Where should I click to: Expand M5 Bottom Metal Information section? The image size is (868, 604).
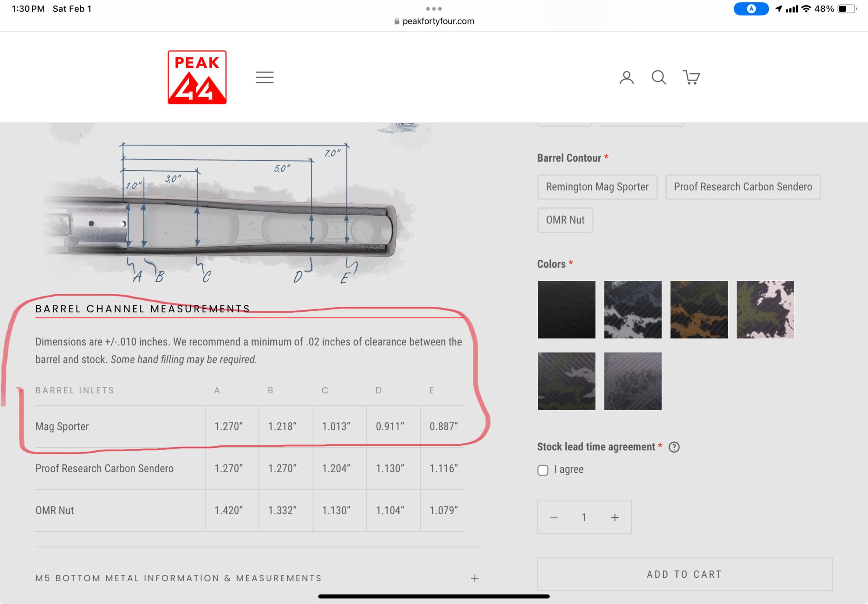pos(257,578)
